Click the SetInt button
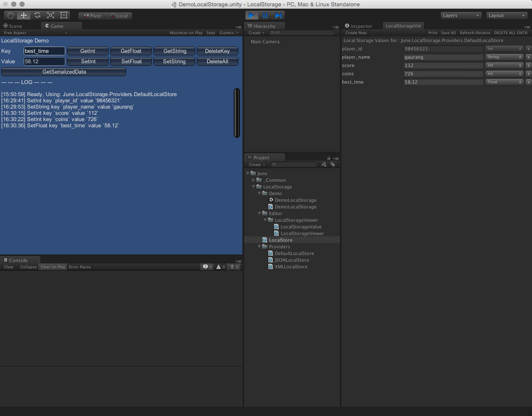532x416 pixels. [x=88, y=61]
